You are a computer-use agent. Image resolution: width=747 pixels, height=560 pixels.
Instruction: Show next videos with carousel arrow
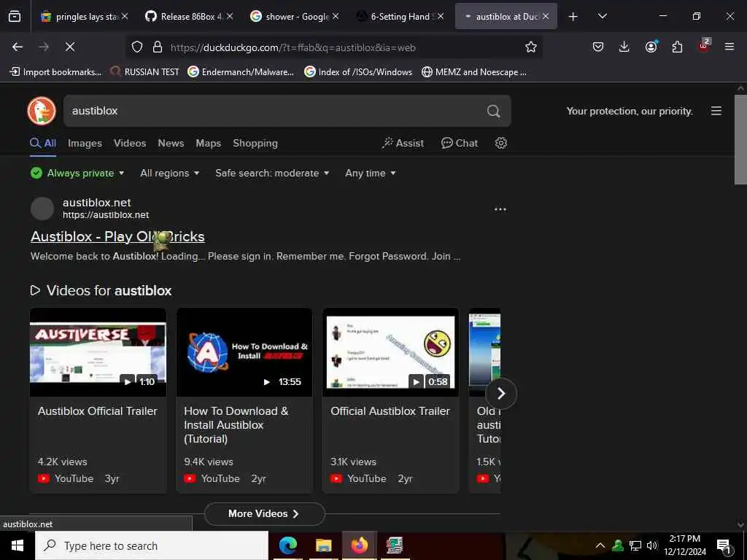[x=501, y=393]
